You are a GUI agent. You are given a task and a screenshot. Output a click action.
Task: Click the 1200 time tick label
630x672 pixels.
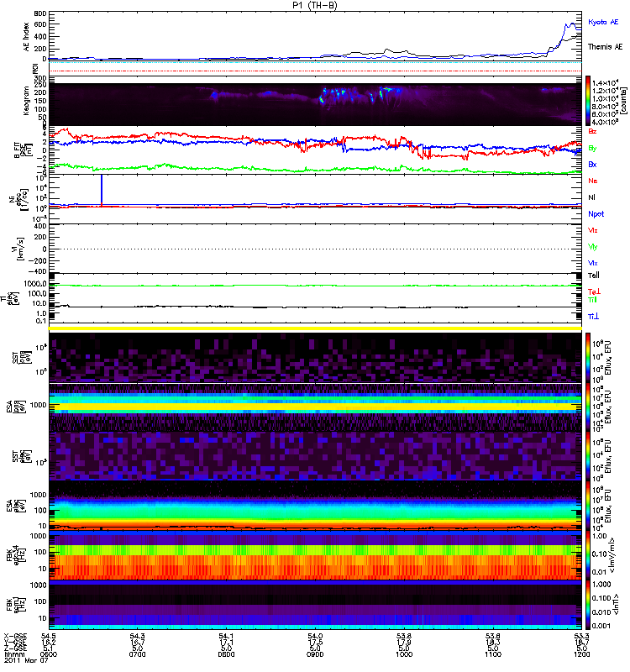pos(580,655)
